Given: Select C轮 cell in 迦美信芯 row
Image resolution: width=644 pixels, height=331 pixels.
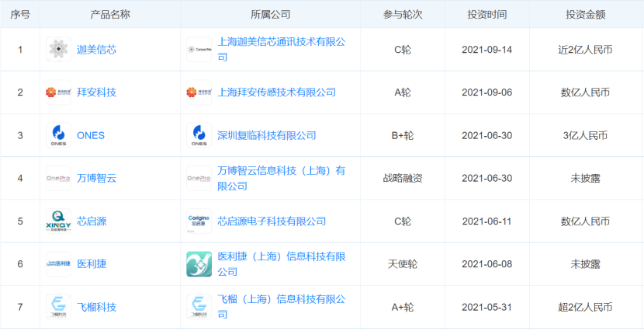Looking at the screenshot, I should (403, 50).
